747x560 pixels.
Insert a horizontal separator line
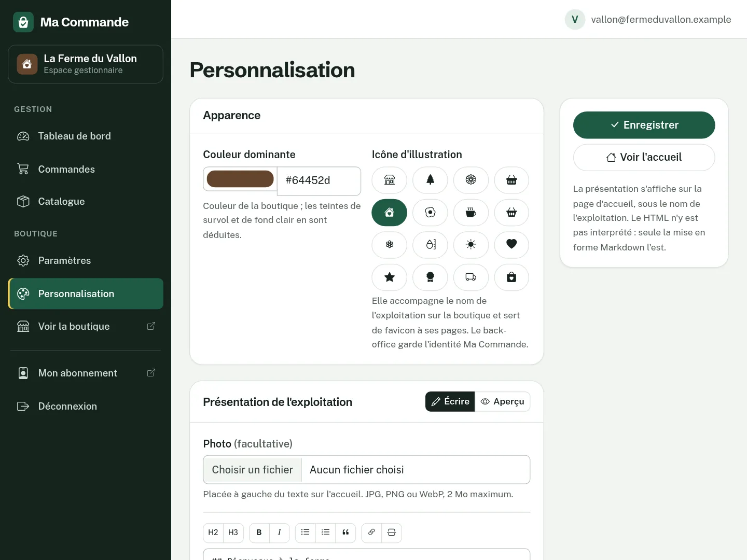[392, 533]
